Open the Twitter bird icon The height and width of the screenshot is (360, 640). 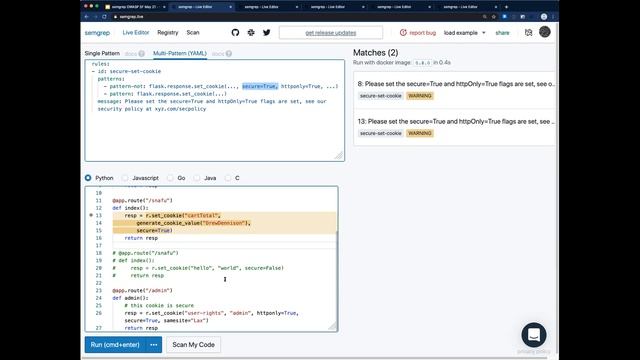coord(267,33)
